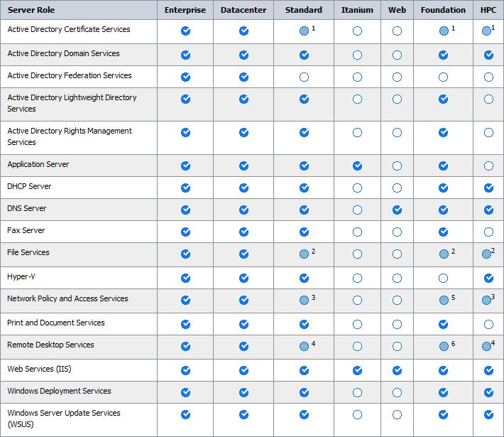Click the Web empty circle for Windows Deployment Services
504x437 pixels.
(397, 393)
